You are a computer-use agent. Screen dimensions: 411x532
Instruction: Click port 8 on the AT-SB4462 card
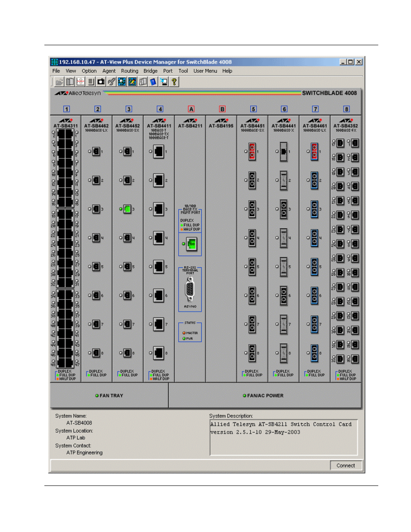[x=96, y=353]
